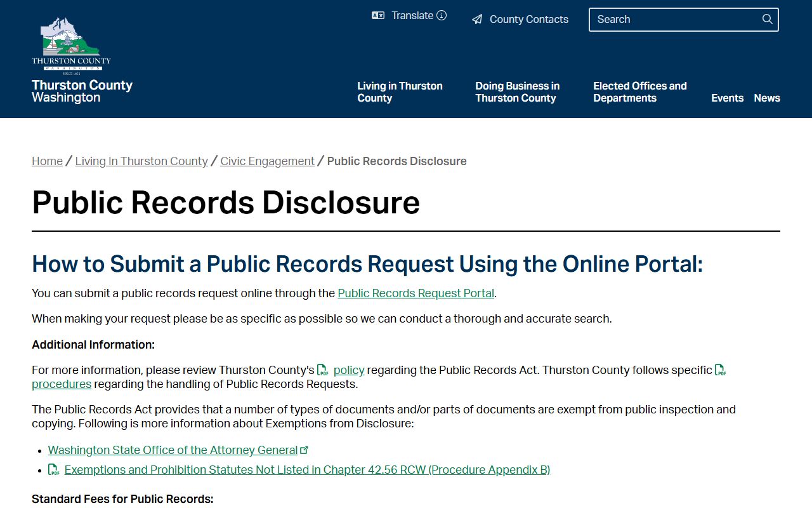Open Washington State Office of Attorney General link
Image resolution: width=812 pixels, height=508 pixels.
click(173, 450)
